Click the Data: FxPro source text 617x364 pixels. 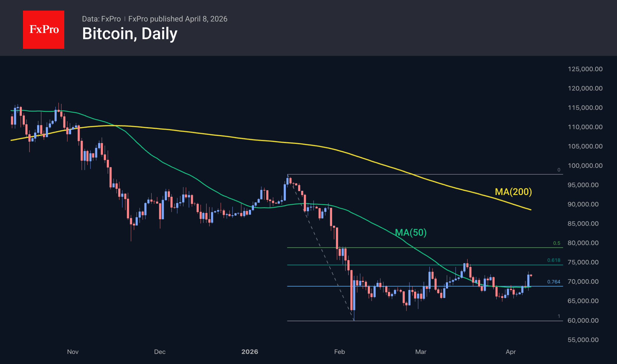(101, 19)
